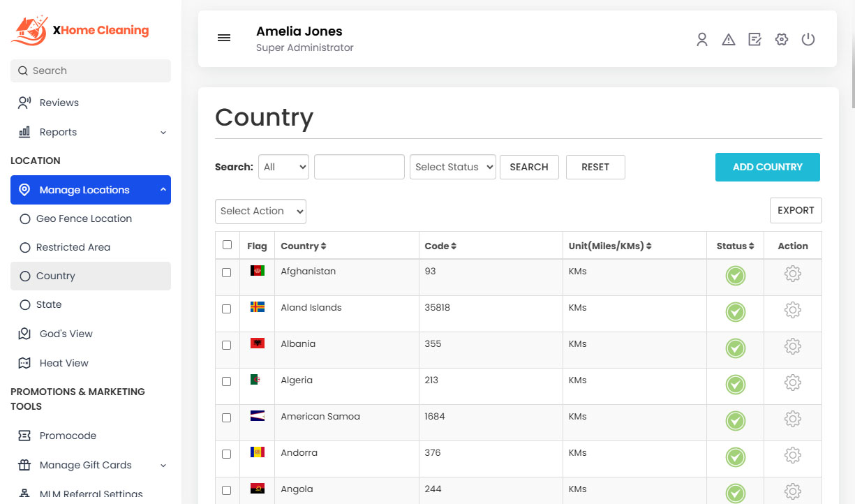Open the action gear for Andorra
Image resolution: width=855 pixels, height=504 pixels.
tap(792, 456)
